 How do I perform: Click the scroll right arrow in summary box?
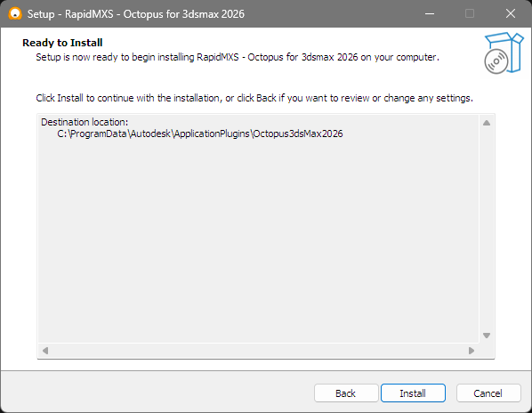pyautogui.click(x=472, y=350)
